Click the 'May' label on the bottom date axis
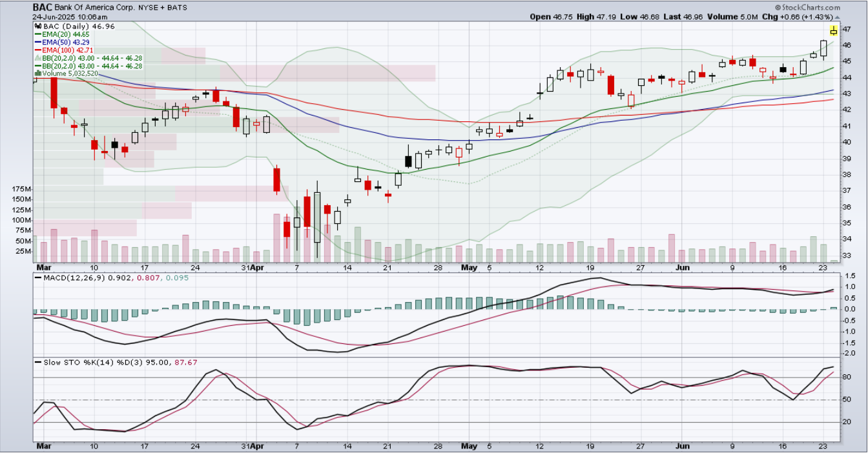This screenshot has width=868, height=453. (x=470, y=446)
